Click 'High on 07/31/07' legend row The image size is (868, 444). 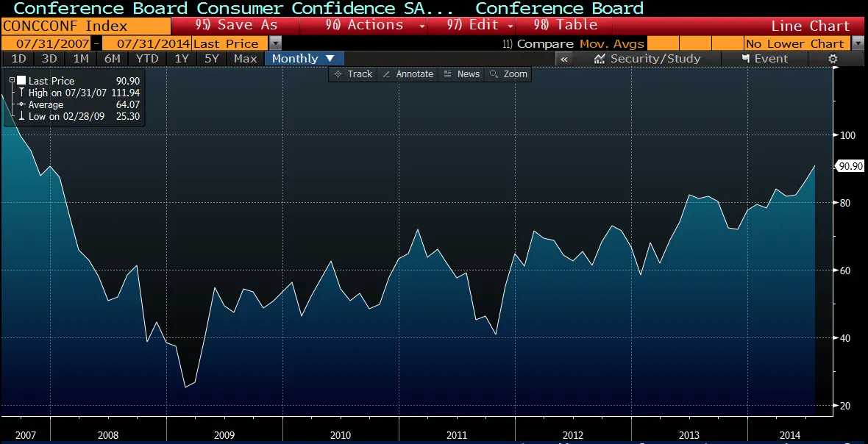(79, 93)
